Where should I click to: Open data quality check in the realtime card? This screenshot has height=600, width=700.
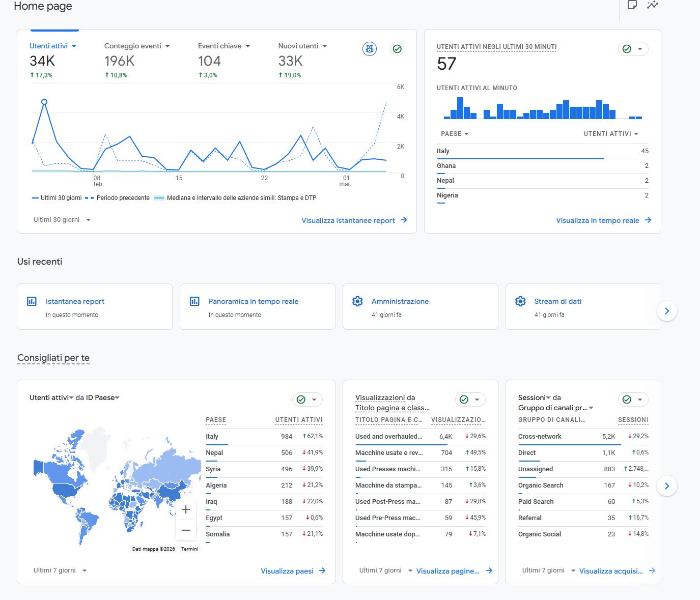[633, 49]
